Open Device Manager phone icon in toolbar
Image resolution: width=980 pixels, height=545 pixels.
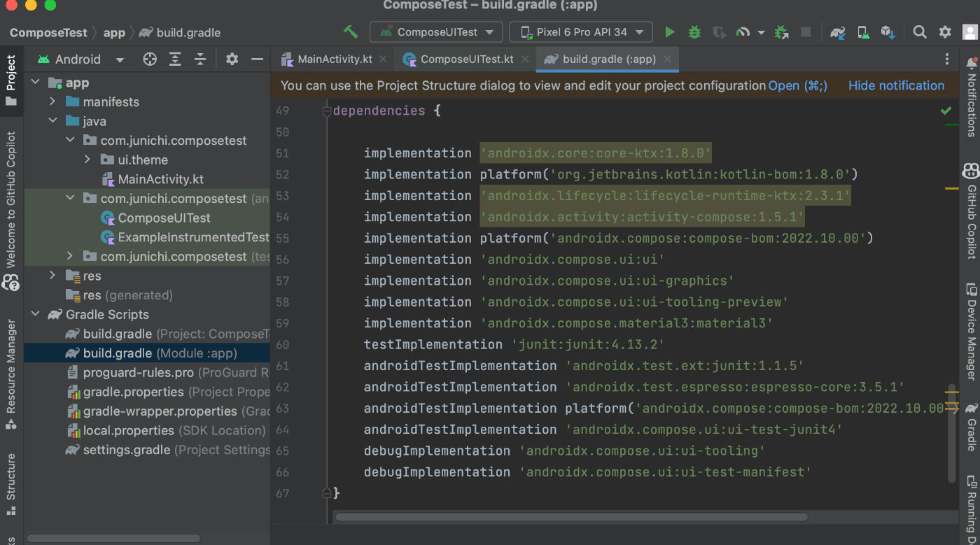click(x=863, y=31)
